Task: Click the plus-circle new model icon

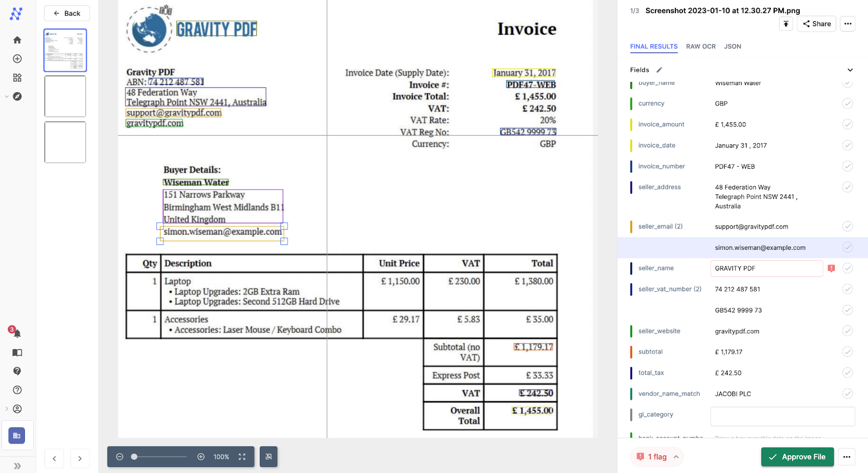Action: 17,59
